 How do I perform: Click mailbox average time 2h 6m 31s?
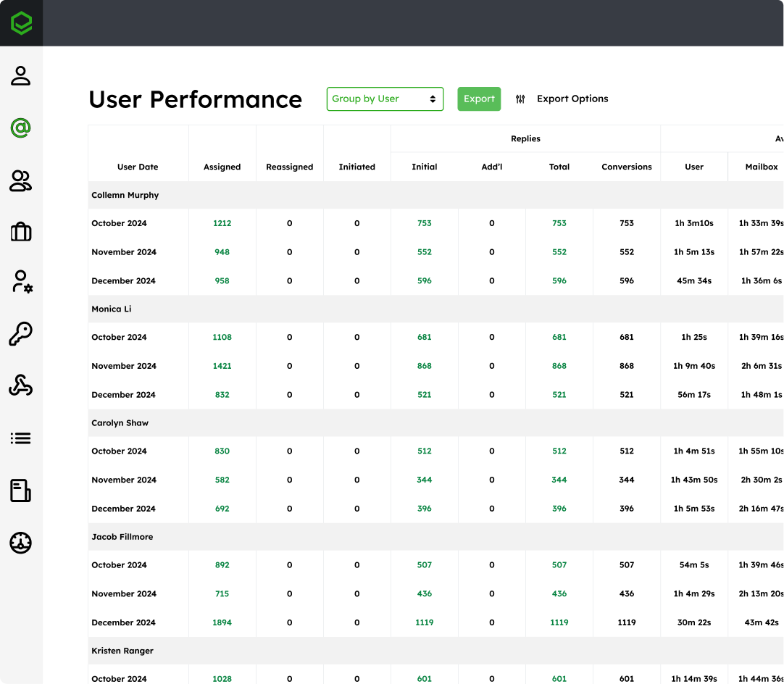(762, 366)
